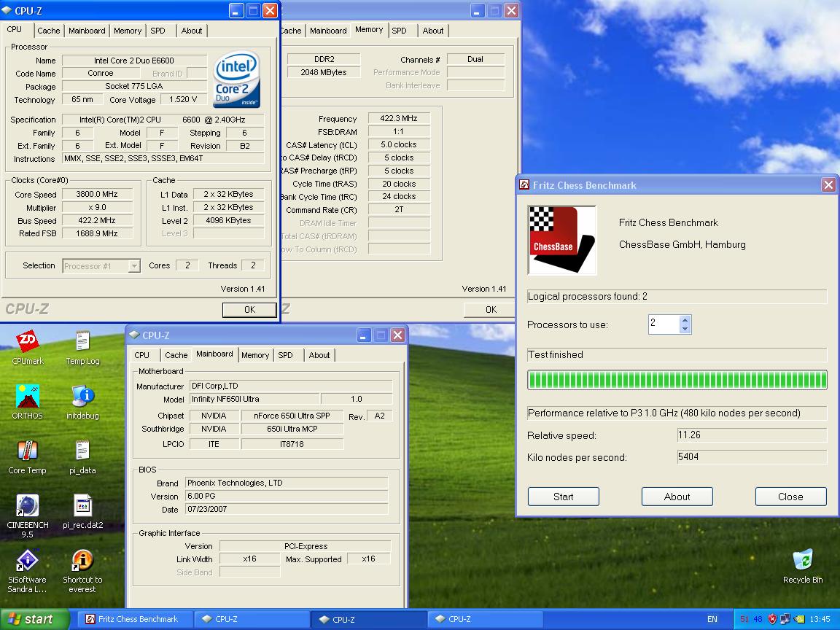Image resolution: width=840 pixels, height=630 pixels.
Task: Click the network computers tray icon
Action: (785, 619)
